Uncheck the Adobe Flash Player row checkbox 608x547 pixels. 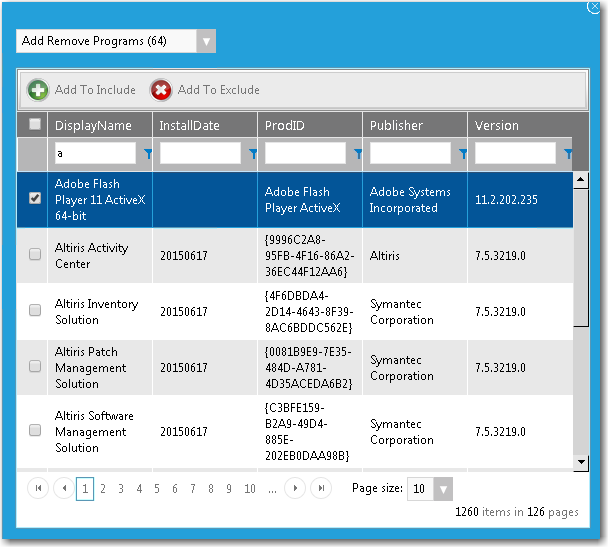pyautogui.click(x=35, y=199)
